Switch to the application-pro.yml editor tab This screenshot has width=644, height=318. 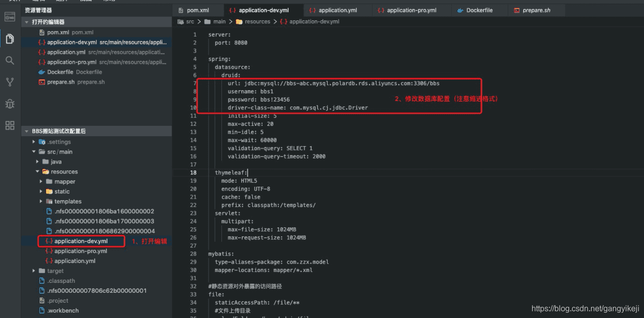pyautogui.click(x=412, y=10)
